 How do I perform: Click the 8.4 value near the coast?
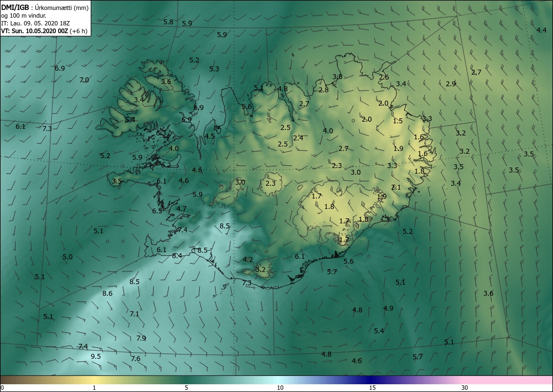pos(177,256)
